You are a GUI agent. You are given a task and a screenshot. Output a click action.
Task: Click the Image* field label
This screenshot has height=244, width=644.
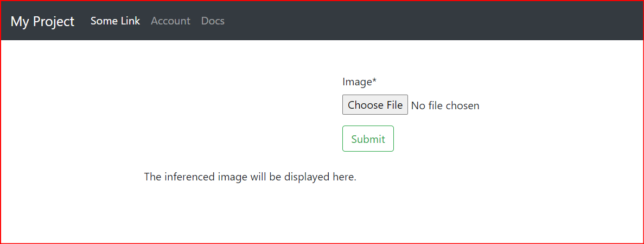pos(359,82)
